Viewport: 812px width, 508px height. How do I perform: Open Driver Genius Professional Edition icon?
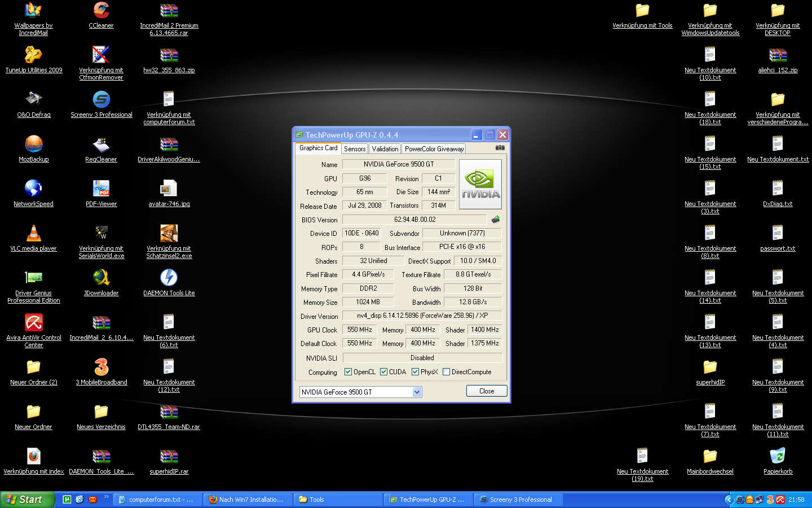click(34, 287)
